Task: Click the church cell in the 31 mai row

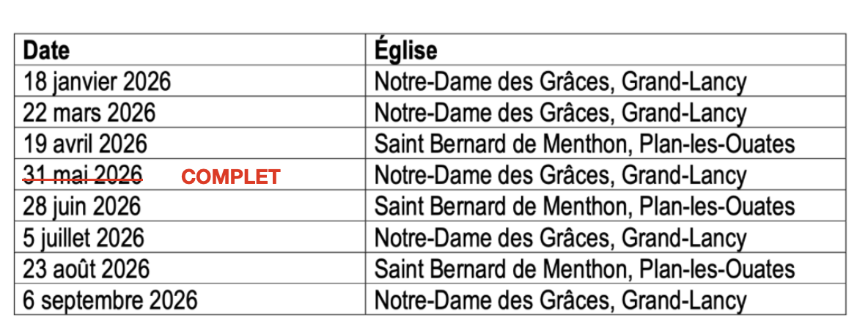Action: (x=560, y=175)
